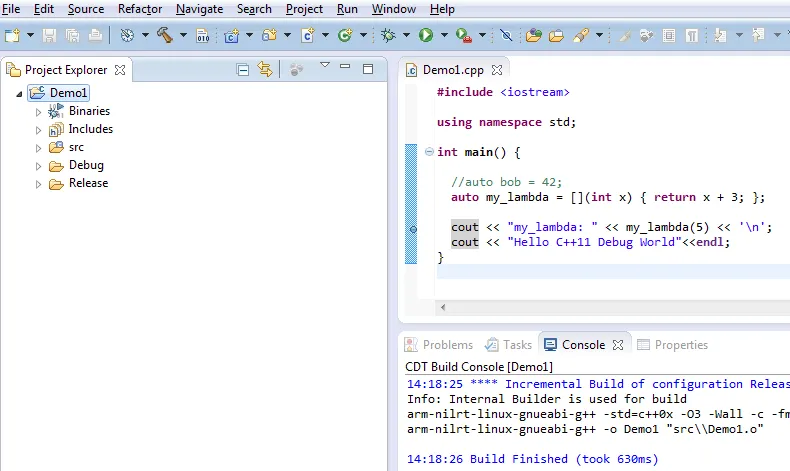
Task: Click the editor horizontal scrollbar left arrow
Action: pos(443,307)
